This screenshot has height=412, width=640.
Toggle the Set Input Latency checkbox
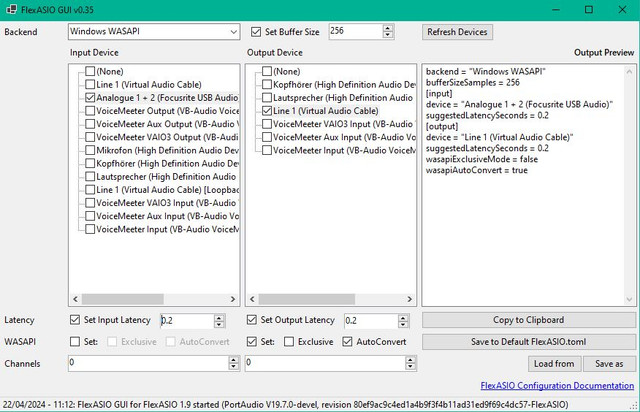[x=75, y=320]
